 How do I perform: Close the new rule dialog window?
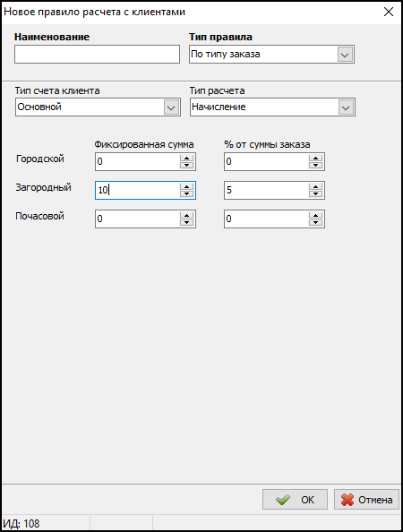coord(389,12)
